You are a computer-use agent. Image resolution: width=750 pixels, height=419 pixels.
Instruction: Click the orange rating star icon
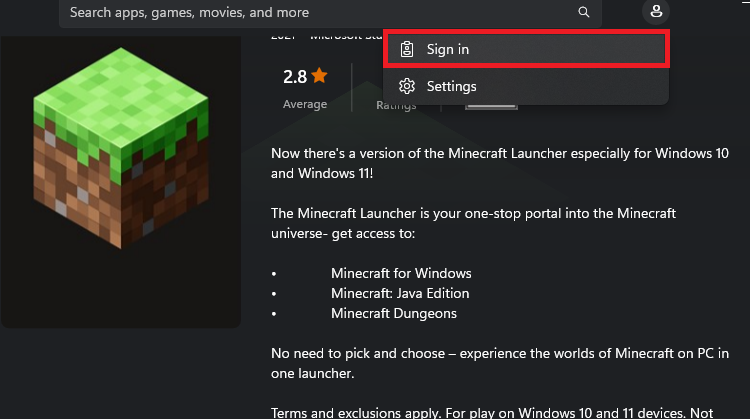click(x=319, y=76)
